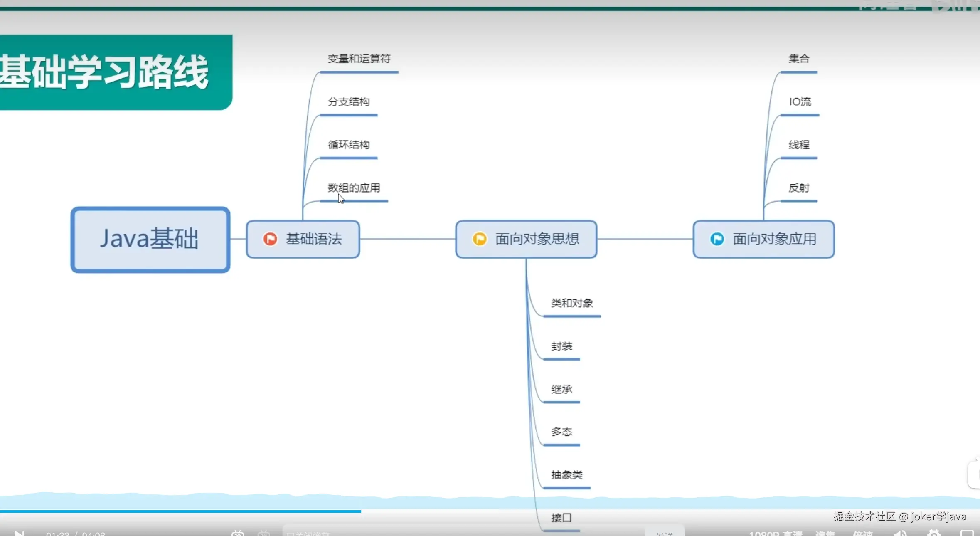Click the next episode button
This screenshot has width=980, height=536.
(19, 534)
